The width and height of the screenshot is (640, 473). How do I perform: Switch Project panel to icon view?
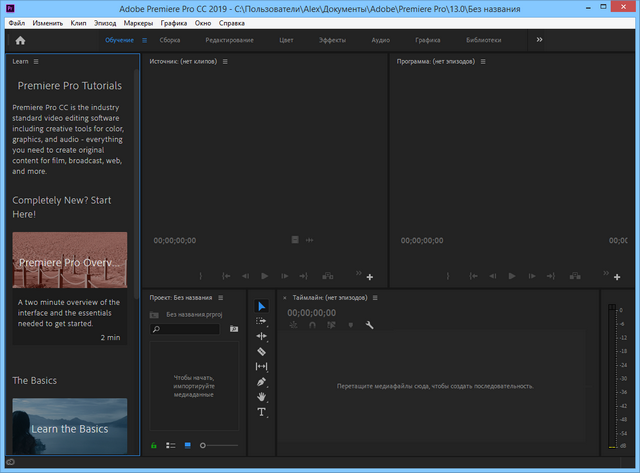pyautogui.click(x=187, y=444)
